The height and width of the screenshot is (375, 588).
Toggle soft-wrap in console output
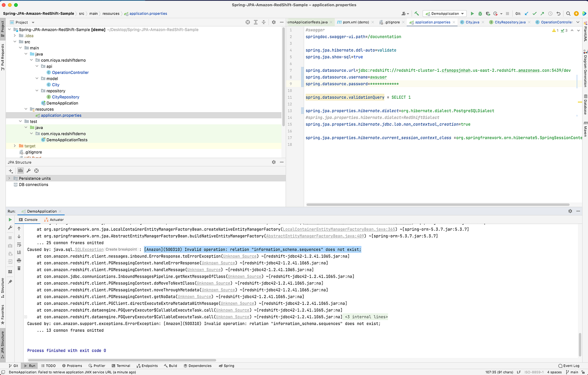click(19, 244)
